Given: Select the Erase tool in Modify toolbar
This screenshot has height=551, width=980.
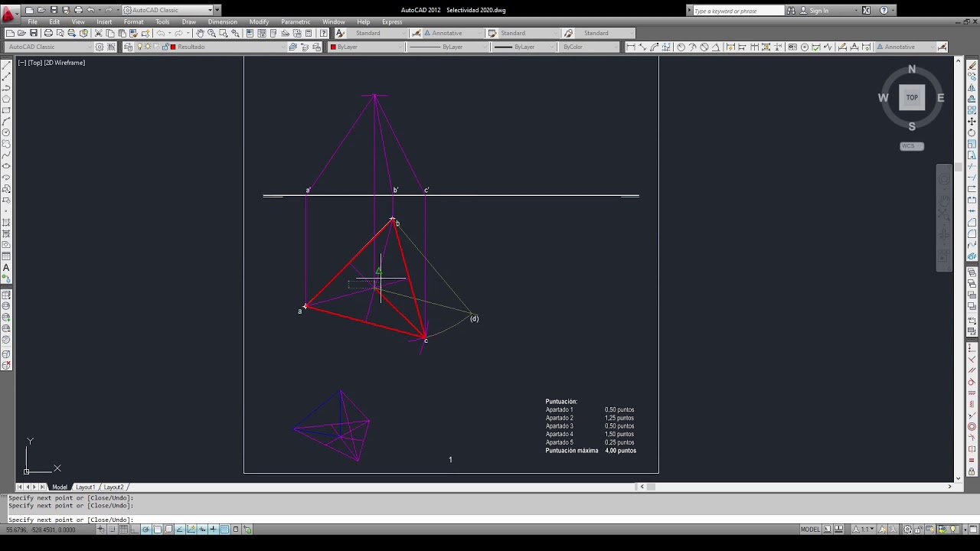Looking at the screenshot, I should pyautogui.click(x=972, y=66).
